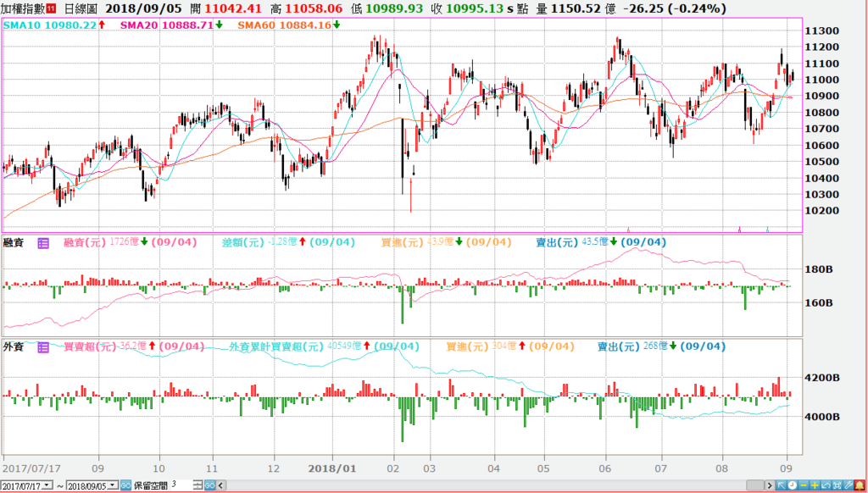Click the fit-to-screen frame icon

pos(837,485)
